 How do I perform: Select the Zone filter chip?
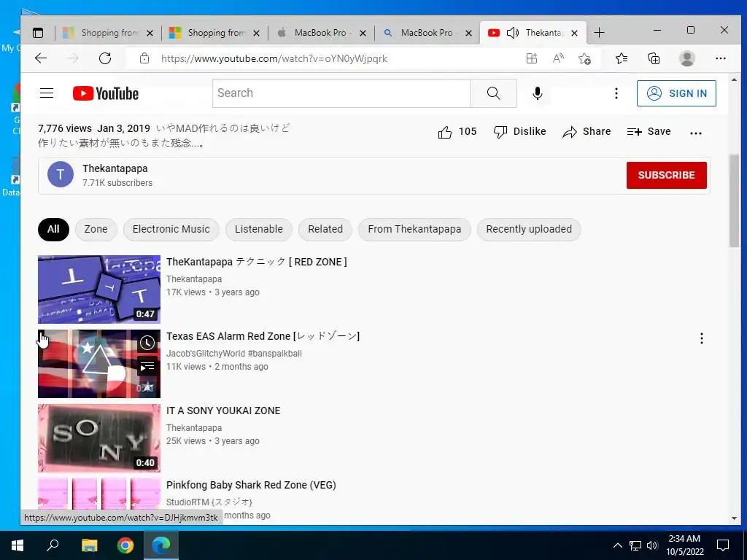tap(96, 229)
